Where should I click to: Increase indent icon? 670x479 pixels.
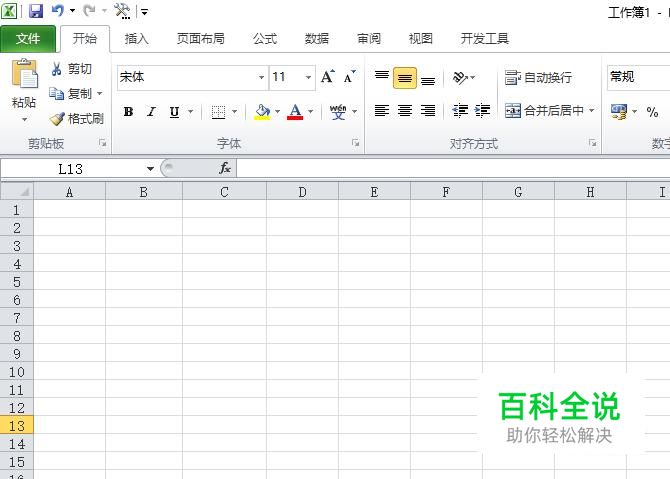pyautogui.click(x=482, y=111)
